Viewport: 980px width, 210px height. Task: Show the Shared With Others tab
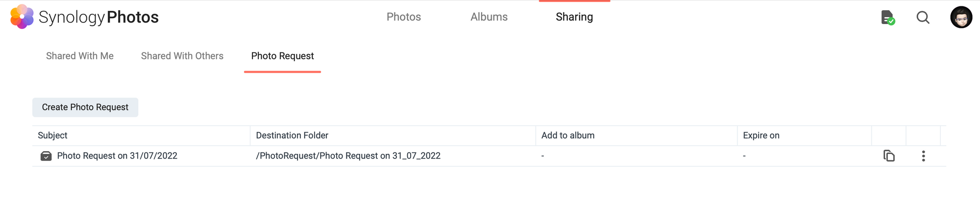182,56
